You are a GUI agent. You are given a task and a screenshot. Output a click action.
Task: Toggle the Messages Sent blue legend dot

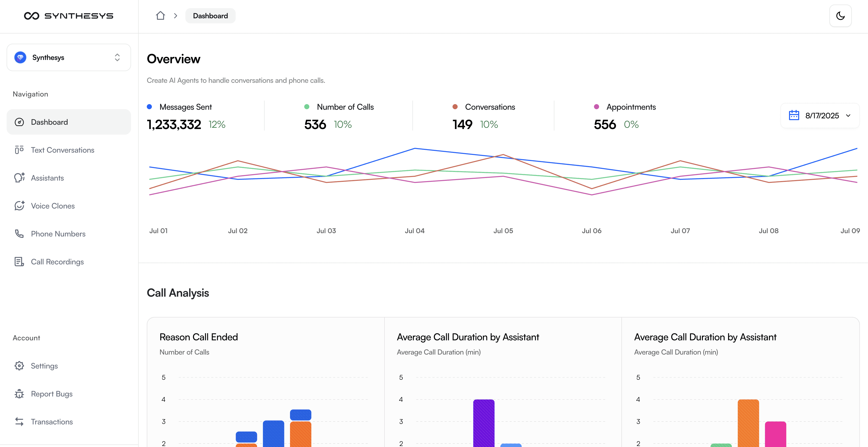150,107
